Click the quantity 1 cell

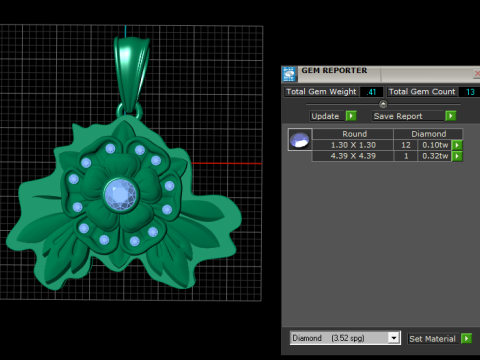(406, 156)
